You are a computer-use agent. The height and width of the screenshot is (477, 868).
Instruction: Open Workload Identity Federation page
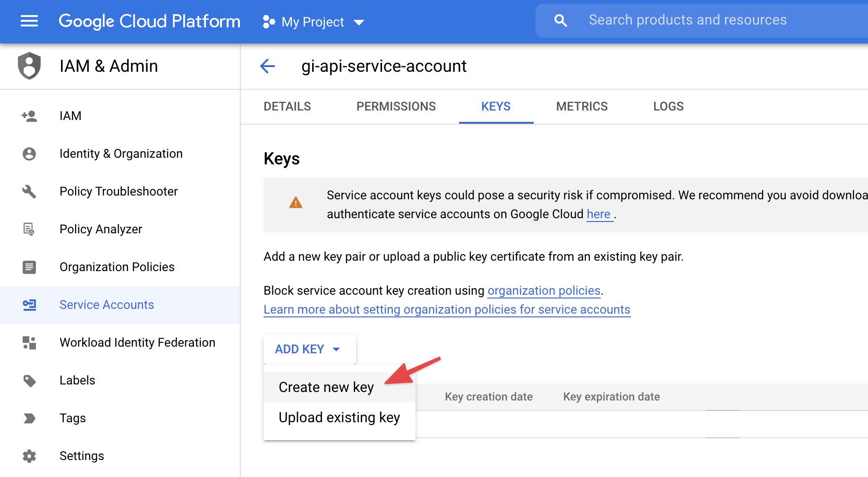[x=120, y=342]
